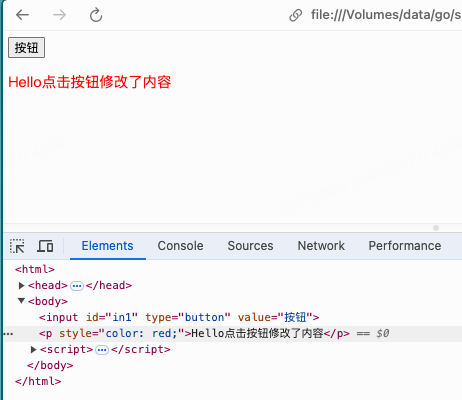
Task: Click the 按钮 button on the page
Action: (x=26, y=47)
